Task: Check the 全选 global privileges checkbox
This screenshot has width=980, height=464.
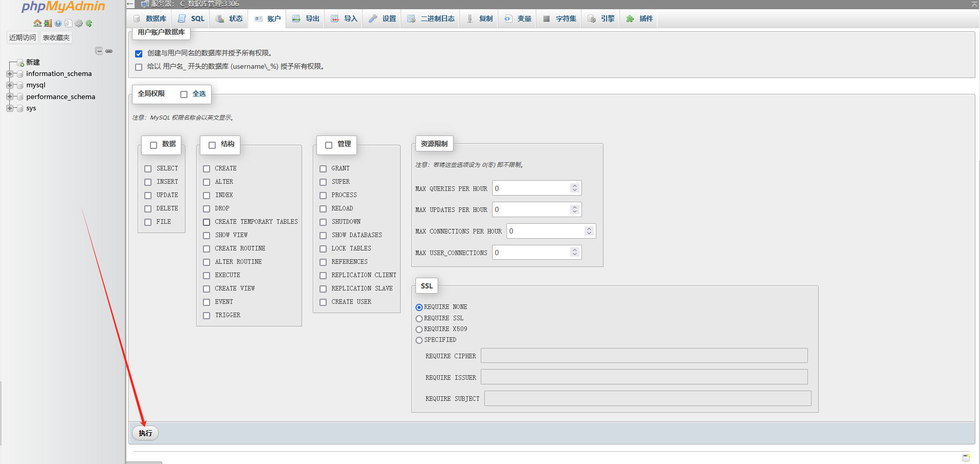Action: coord(184,94)
